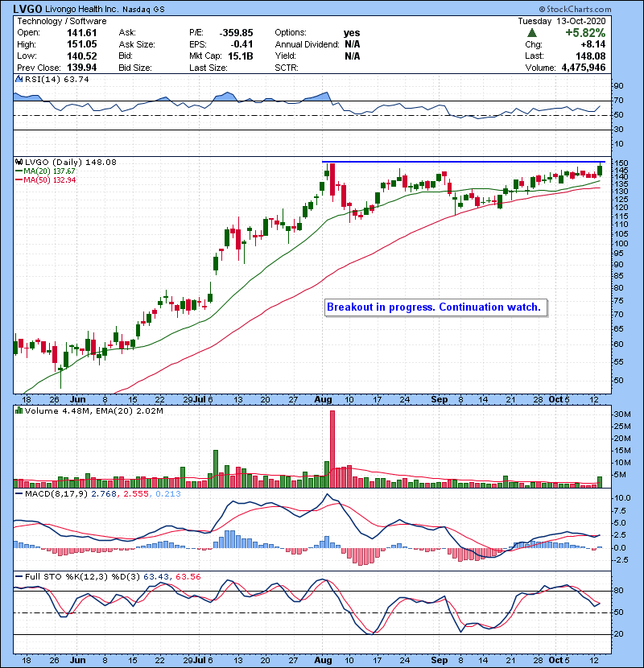This screenshot has height=668, width=644.
Task: Click the Nasdaq GS exchange label
Action: (x=143, y=10)
